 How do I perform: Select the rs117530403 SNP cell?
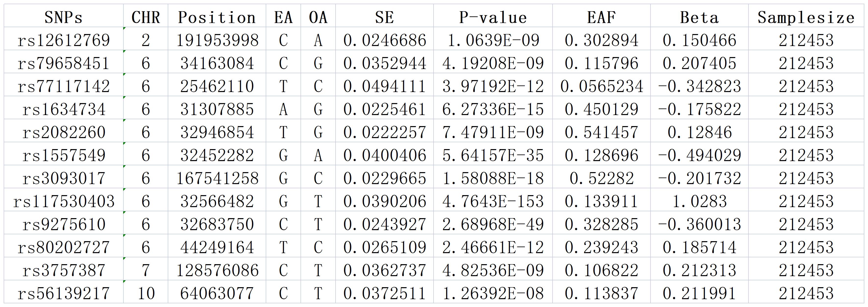[64, 201]
